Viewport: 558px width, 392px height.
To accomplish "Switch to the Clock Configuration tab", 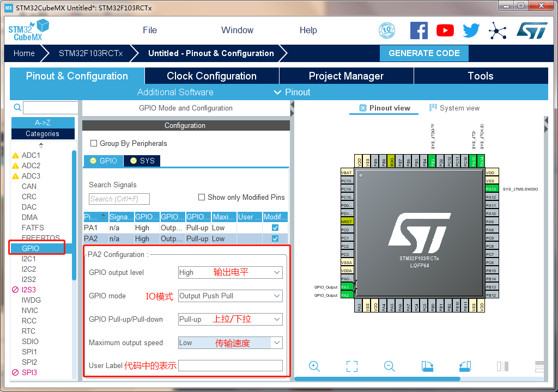I will pos(211,76).
